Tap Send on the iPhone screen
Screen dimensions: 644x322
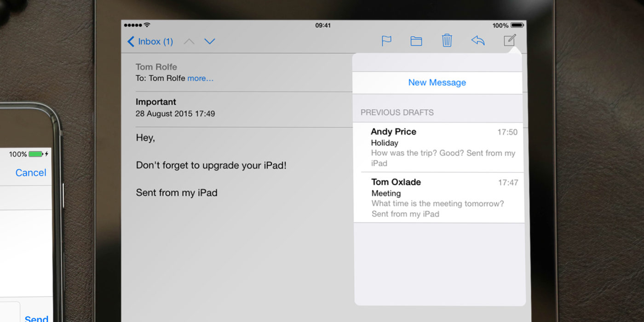coord(36,317)
